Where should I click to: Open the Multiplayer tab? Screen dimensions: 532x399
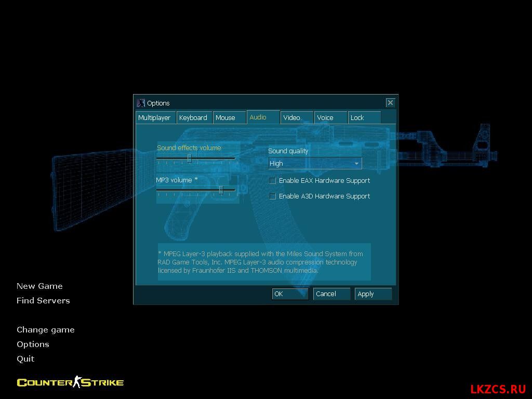click(156, 117)
